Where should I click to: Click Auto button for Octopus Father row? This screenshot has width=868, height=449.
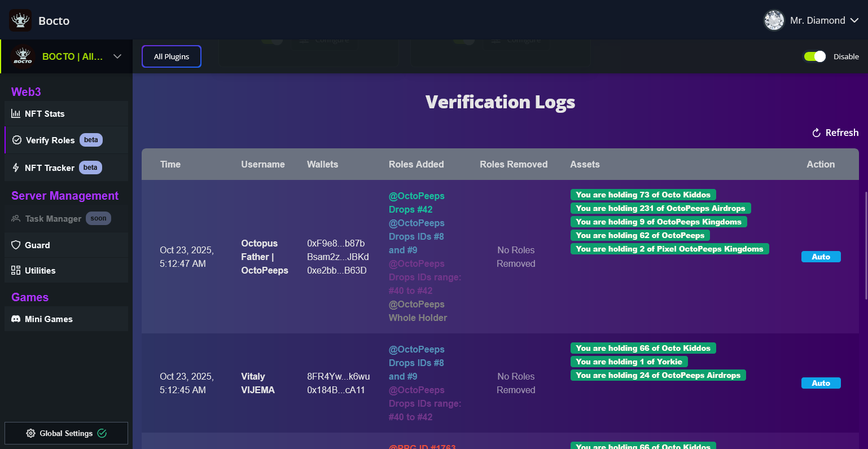tap(821, 257)
